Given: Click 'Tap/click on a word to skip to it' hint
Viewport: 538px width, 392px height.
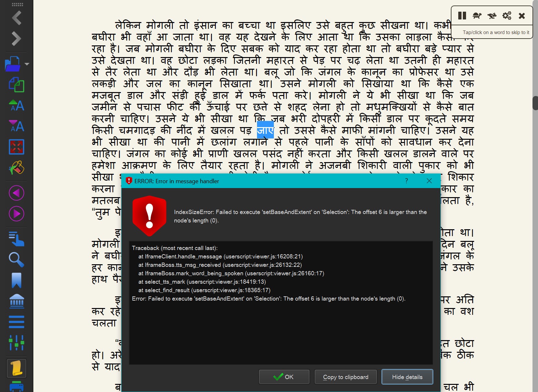Looking at the screenshot, I should (496, 32).
